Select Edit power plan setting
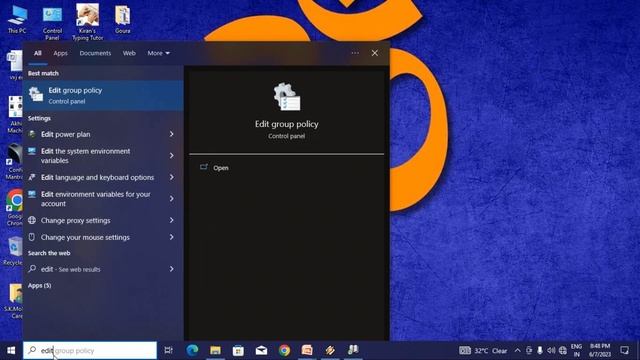The width and height of the screenshot is (640, 360). (x=65, y=134)
